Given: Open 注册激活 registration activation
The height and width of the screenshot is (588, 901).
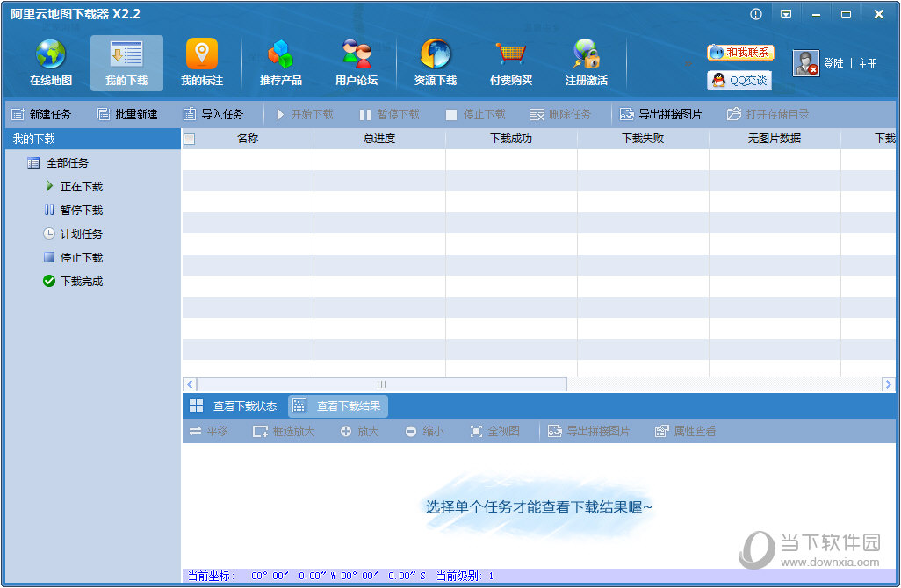Looking at the screenshot, I should [x=586, y=62].
